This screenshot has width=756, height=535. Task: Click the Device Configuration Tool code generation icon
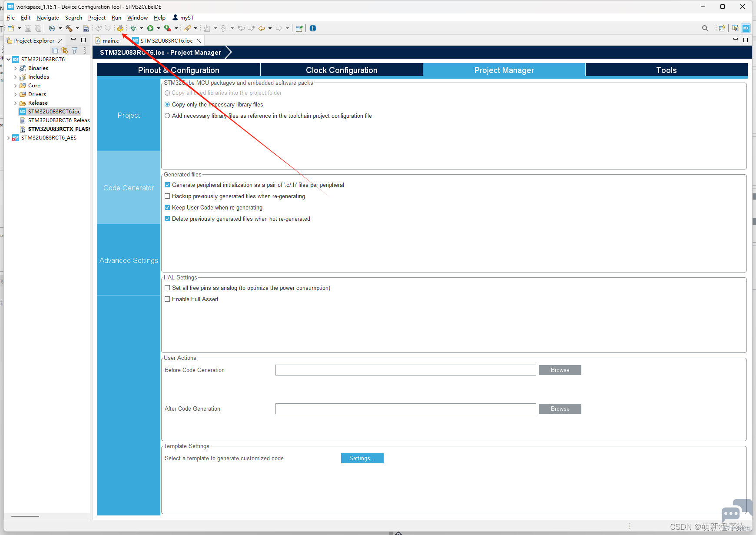120,28
